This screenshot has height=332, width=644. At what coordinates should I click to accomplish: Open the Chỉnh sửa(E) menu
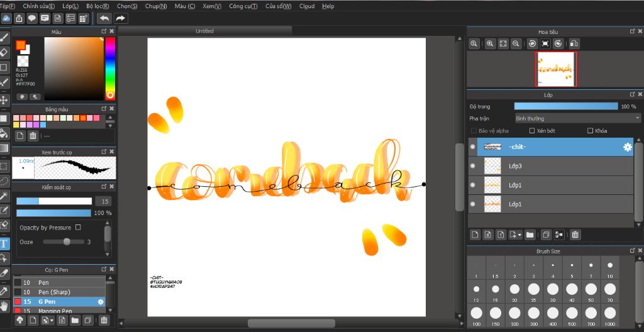pyautogui.click(x=38, y=6)
